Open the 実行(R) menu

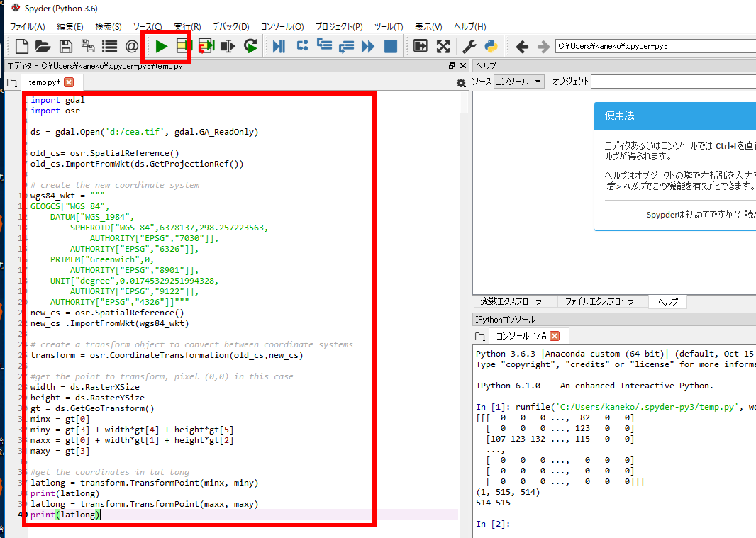(187, 27)
